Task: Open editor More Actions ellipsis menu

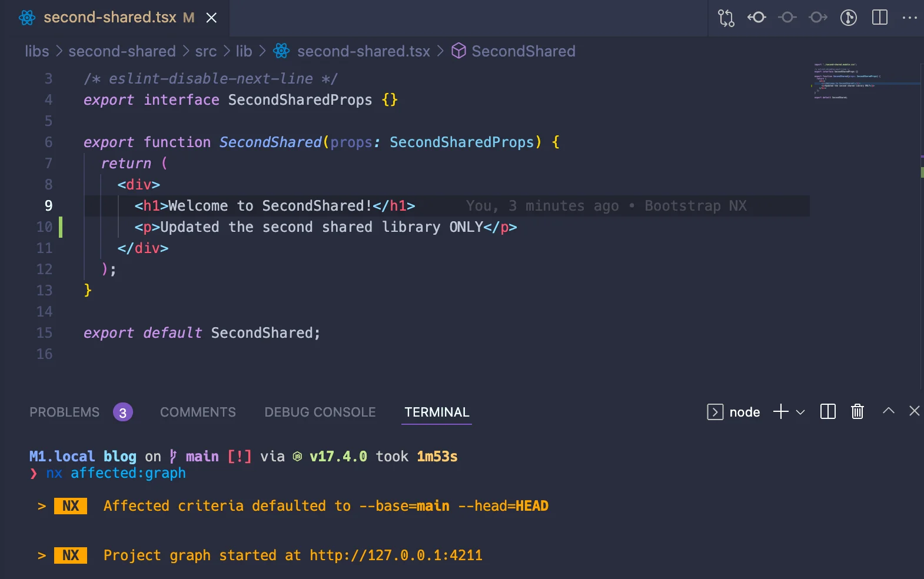Action: 909,18
